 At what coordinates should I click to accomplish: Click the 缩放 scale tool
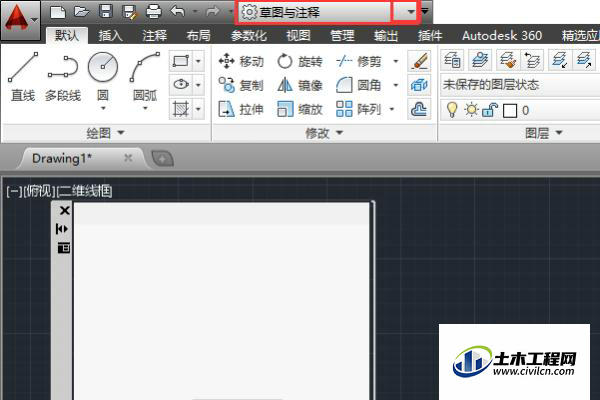[300, 109]
